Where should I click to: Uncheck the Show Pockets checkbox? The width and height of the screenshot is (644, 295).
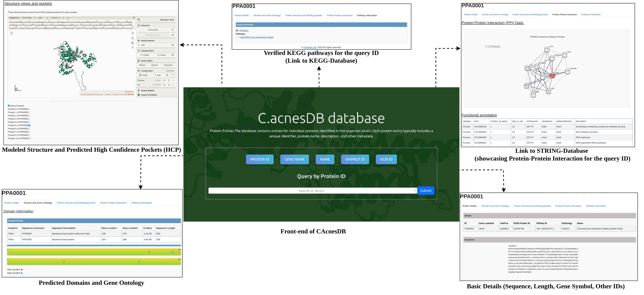click(9, 106)
